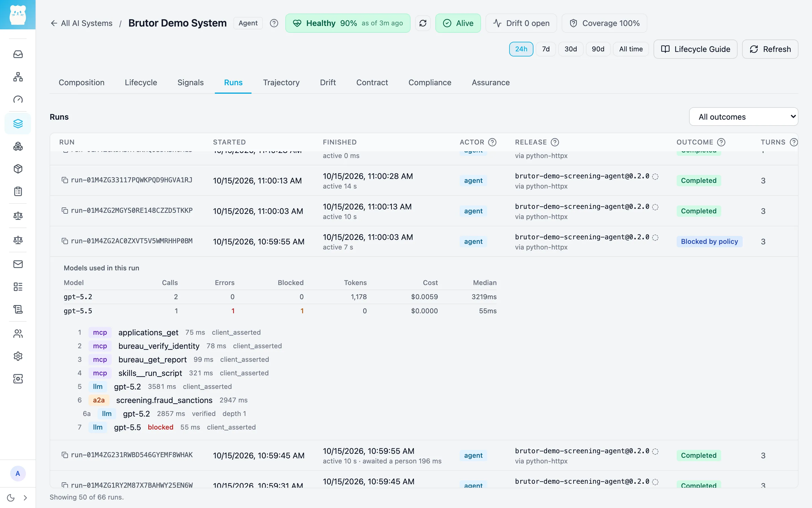Expand run run-01M4ZG231RWBD546GYEMF8WHAK row
The width and height of the screenshot is (812, 508).
click(x=424, y=455)
